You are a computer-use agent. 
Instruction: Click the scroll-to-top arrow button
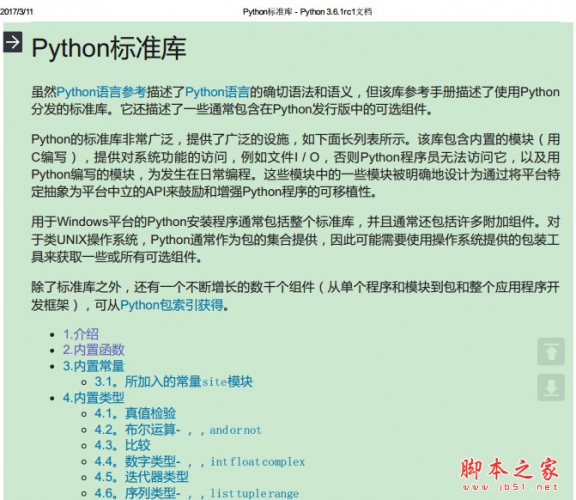(551, 352)
